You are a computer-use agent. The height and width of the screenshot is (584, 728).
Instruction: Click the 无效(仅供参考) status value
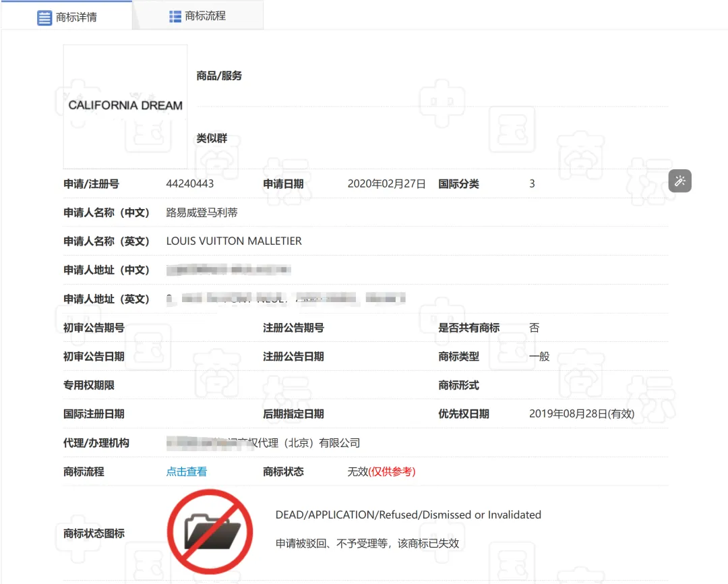(382, 471)
